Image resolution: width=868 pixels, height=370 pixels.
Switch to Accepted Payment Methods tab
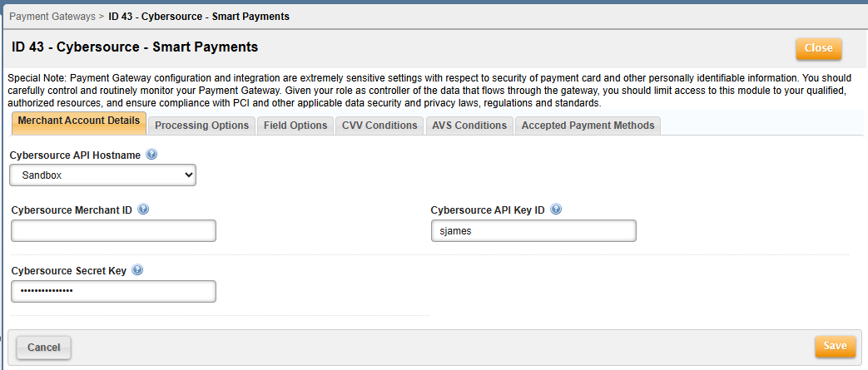[x=588, y=126]
